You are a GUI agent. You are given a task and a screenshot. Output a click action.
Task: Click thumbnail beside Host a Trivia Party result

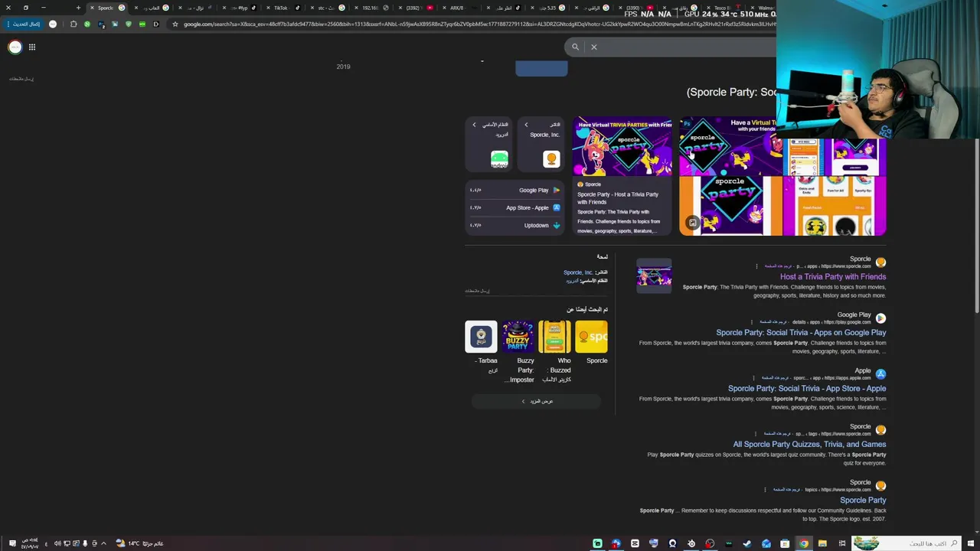pos(654,277)
